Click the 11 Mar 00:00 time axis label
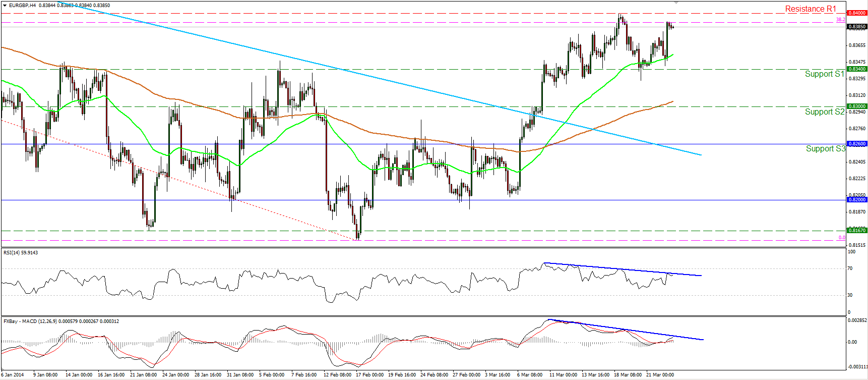Viewport: 868px width, 380px height. click(563, 375)
